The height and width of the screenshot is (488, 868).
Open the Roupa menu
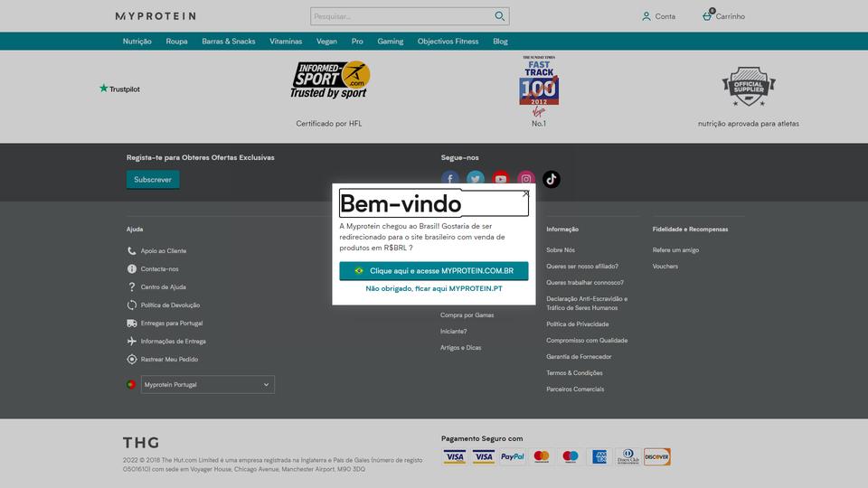pyautogui.click(x=176, y=42)
